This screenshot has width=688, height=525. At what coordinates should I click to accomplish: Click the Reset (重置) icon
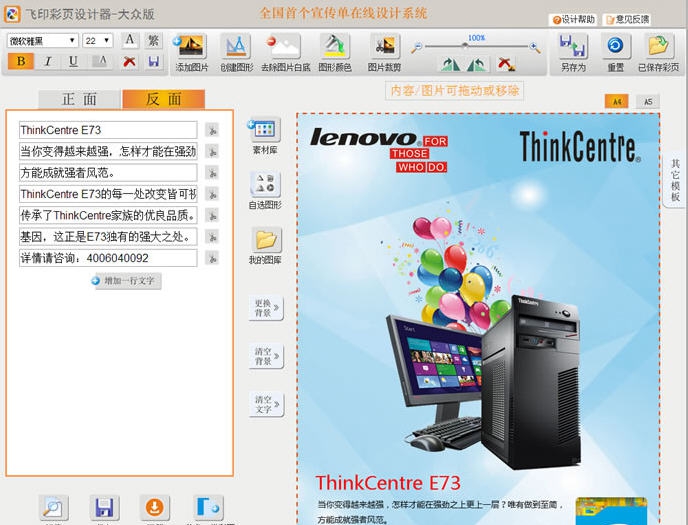pos(615,46)
